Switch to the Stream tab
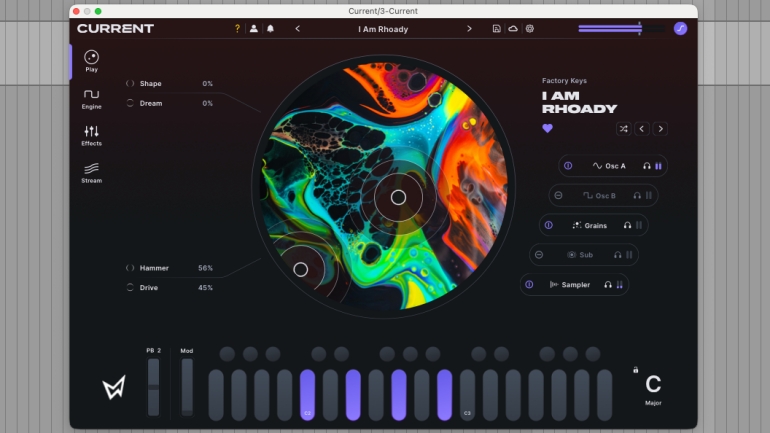770x433 pixels. [x=91, y=173]
